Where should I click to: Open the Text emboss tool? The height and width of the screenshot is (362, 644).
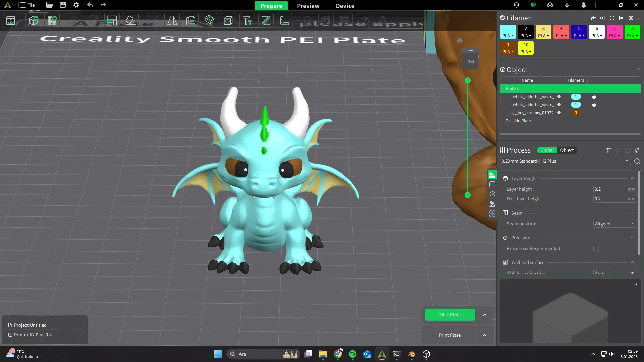click(x=247, y=21)
